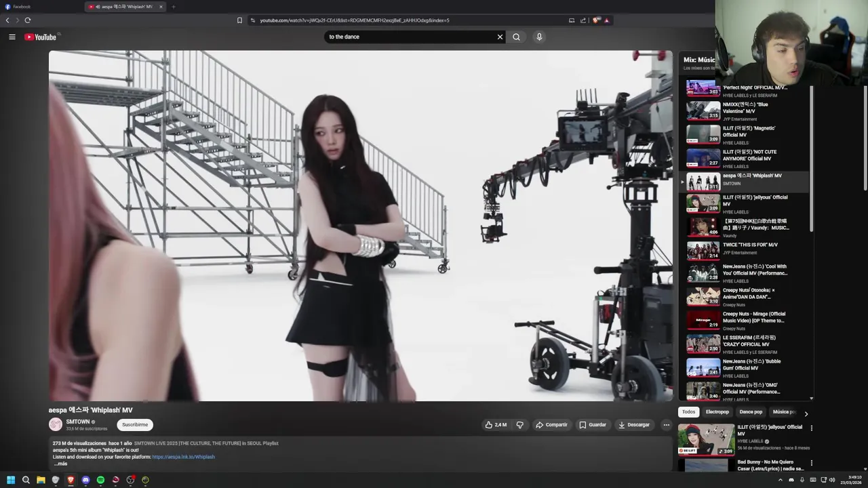Screen dimensions: 868x488
Task: Open recommended ILLIT 'jellyous' video card
Action: point(741,439)
